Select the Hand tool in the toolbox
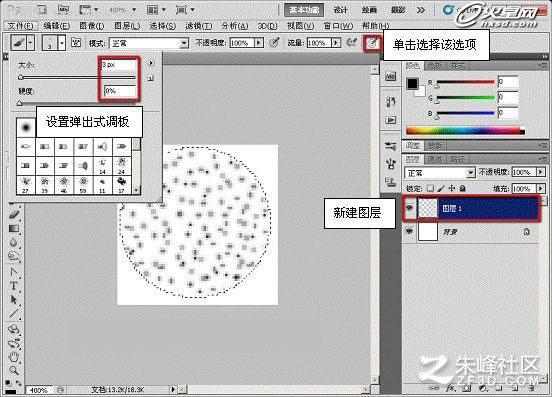This screenshot has width=552, height=397. tap(14, 357)
